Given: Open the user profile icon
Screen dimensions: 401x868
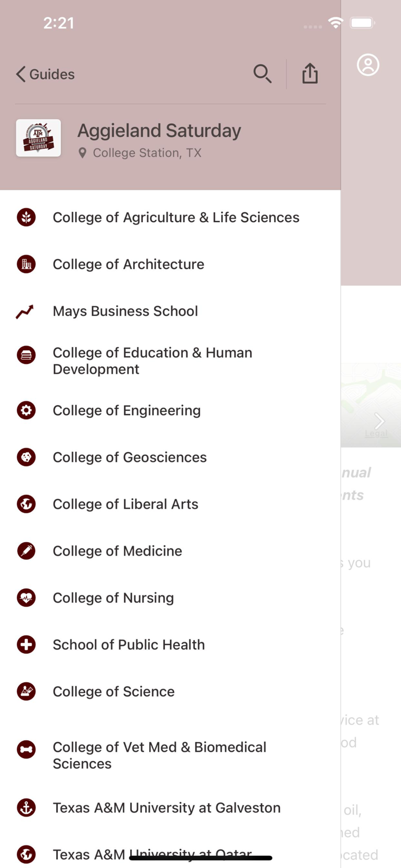Looking at the screenshot, I should (369, 65).
